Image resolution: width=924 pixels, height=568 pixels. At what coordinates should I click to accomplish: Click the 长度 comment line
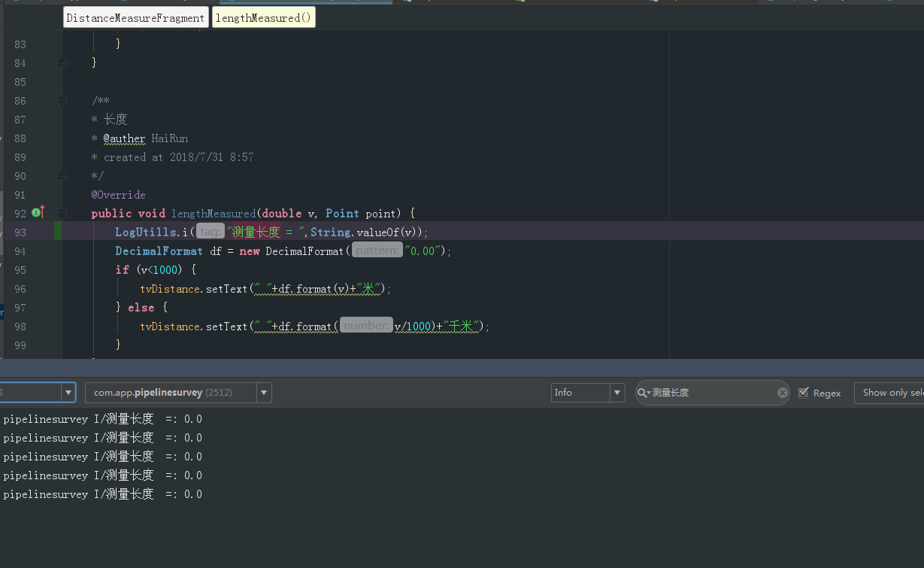[x=116, y=120]
